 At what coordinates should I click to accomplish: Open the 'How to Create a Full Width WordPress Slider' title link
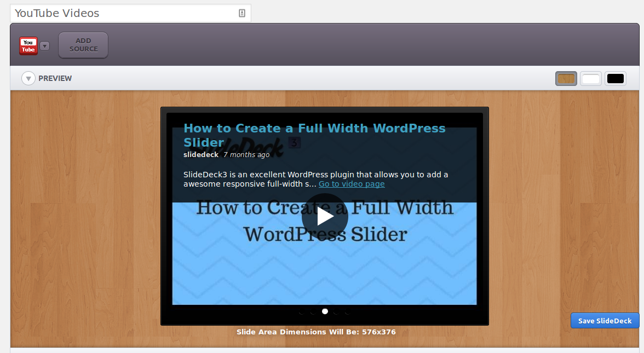click(314, 135)
